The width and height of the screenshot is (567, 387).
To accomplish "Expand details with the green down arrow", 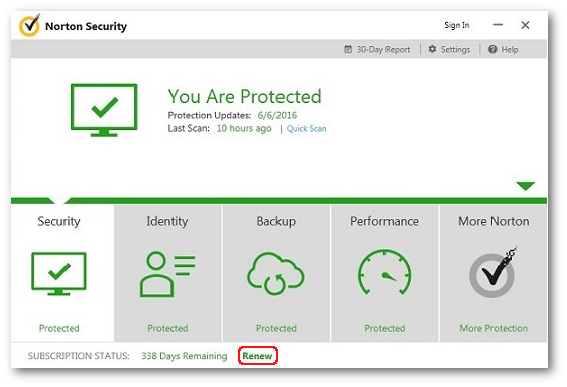I will (525, 186).
